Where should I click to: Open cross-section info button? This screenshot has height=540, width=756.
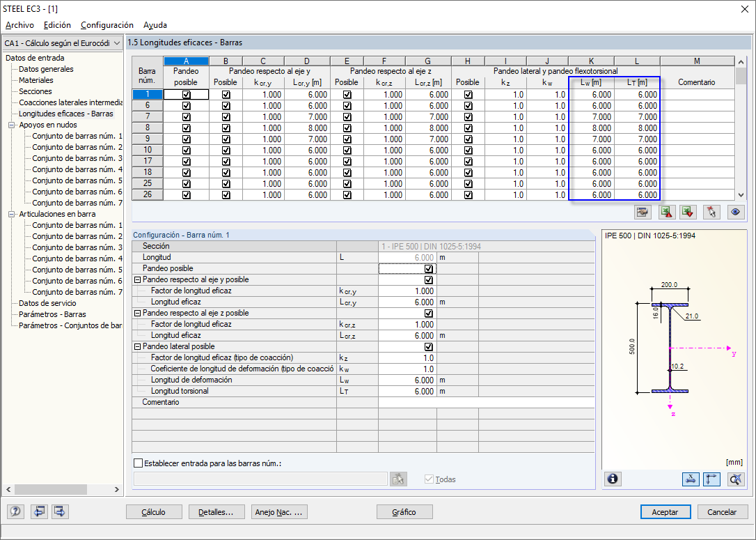(x=613, y=479)
